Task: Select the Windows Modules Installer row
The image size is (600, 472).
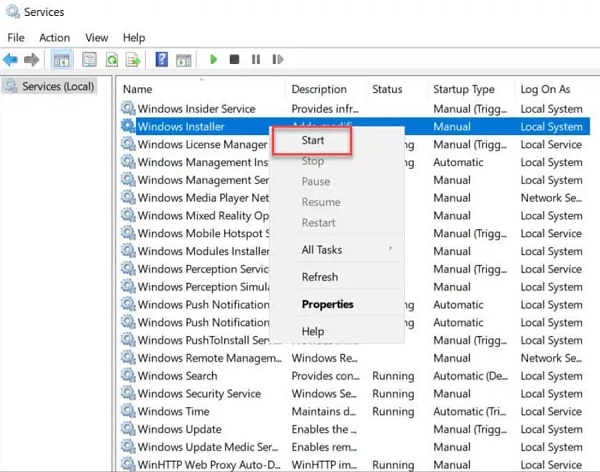Action: [x=354, y=251]
